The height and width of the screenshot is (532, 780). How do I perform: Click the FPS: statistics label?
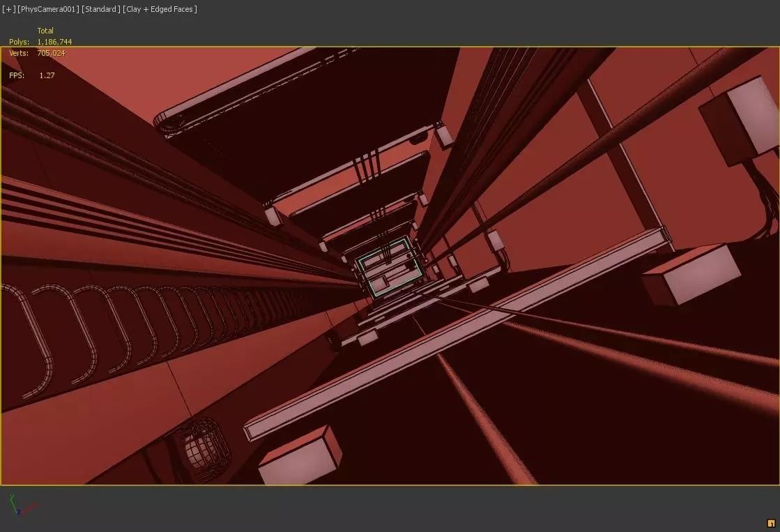point(17,75)
